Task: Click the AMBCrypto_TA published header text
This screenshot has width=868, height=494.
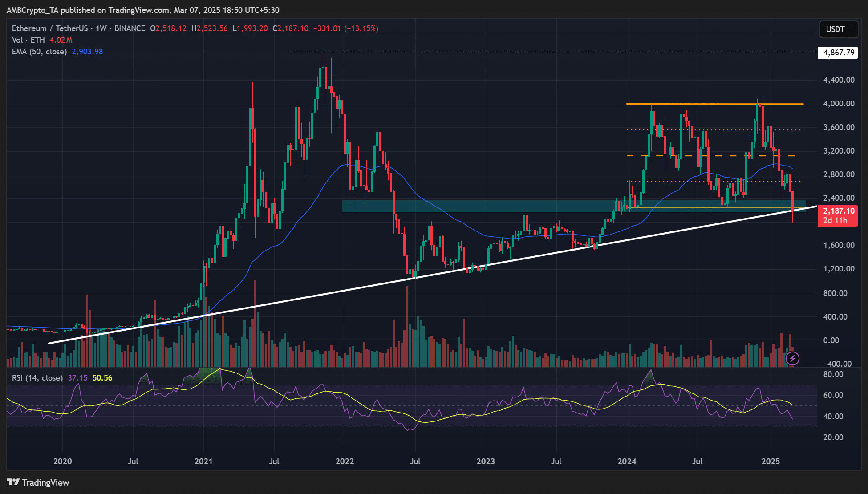Action: 143,10
